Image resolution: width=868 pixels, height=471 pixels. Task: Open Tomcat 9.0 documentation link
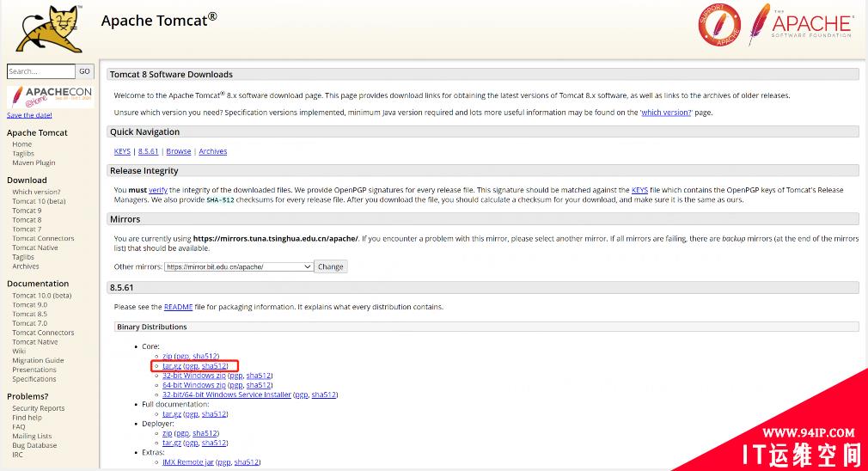tap(30, 304)
